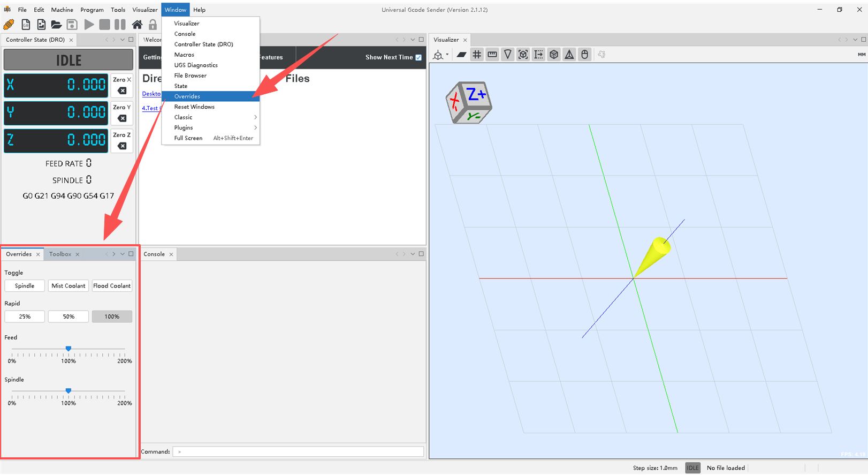Uncheck the Show Next Time checkbox
This screenshot has height=475, width=868.
coord(418,57)
